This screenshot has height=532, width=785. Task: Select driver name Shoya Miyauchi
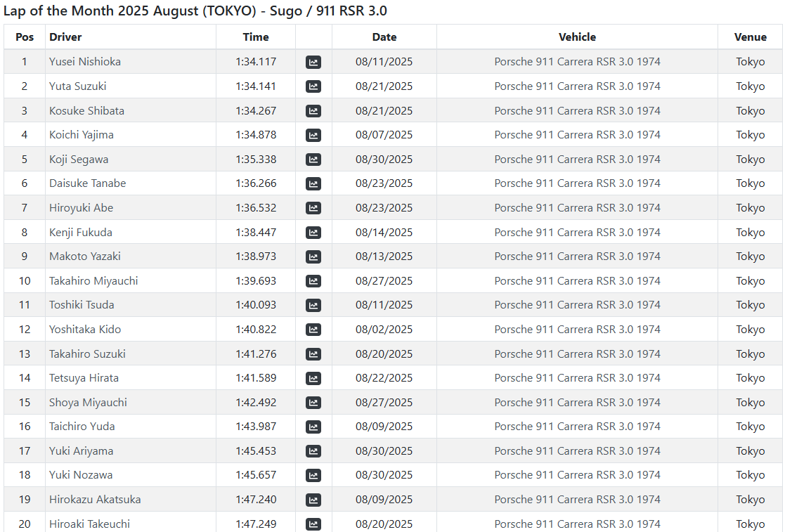88,403
